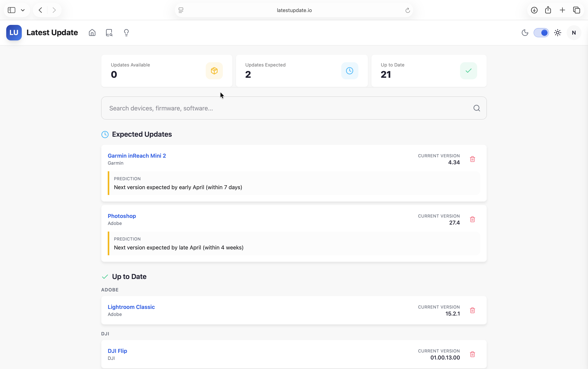Screen dimensions: 588x369
Task: Click the magnifier search icon
Action: point(477,108)
